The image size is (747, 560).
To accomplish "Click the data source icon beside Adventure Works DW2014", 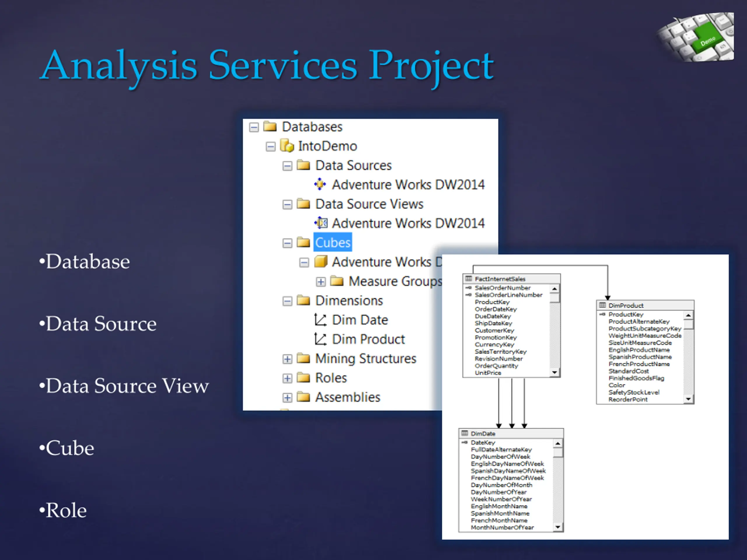I will pyautogui.click(x=320, y=184).
